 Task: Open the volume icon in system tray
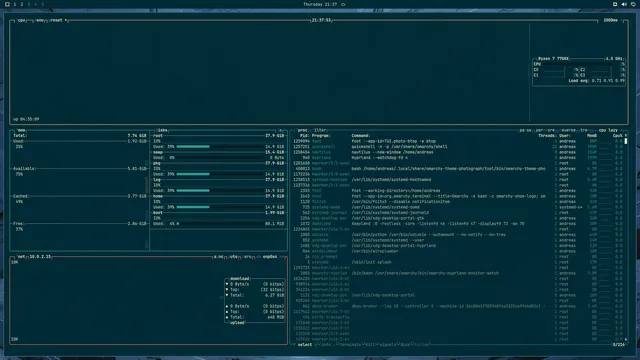(x=624, y=4)
